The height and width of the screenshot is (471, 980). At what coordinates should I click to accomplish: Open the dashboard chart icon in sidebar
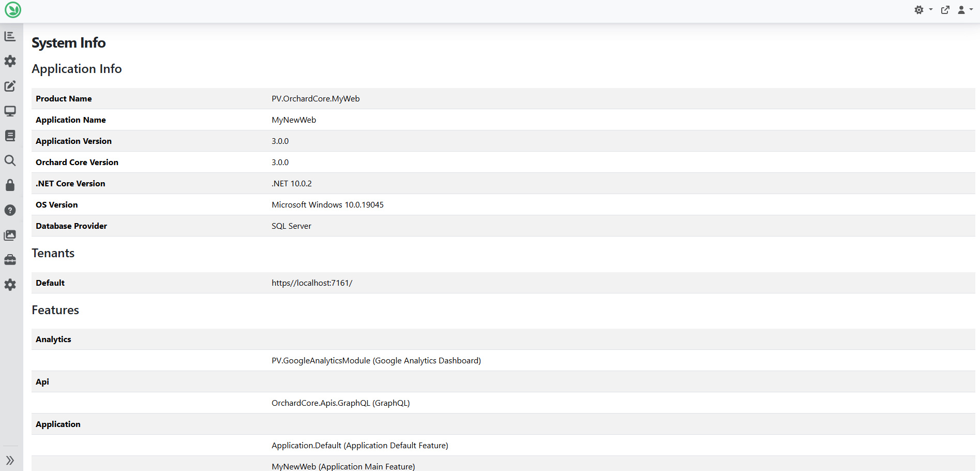coord(10,36)
